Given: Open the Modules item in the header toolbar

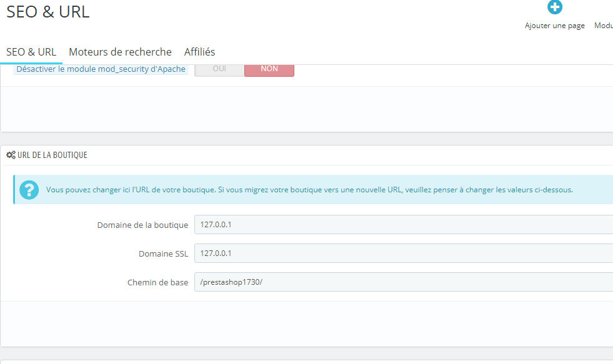Looking at the screenshot, I should click(x=603, y=25).
